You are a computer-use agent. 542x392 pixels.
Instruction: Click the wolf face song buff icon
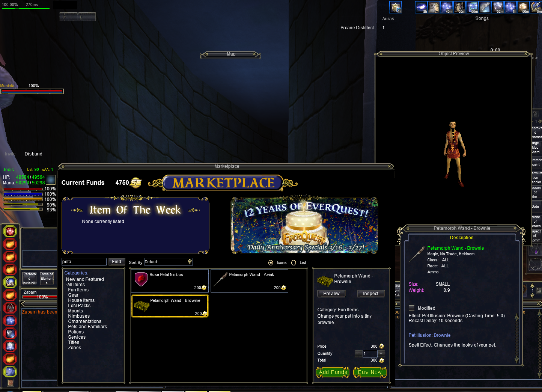pos(459,7)
